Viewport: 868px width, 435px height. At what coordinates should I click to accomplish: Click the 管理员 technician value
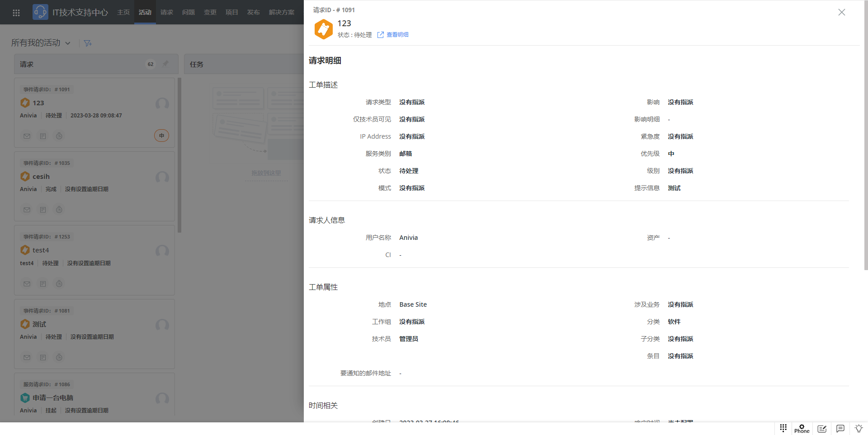[x=409, y=339]
